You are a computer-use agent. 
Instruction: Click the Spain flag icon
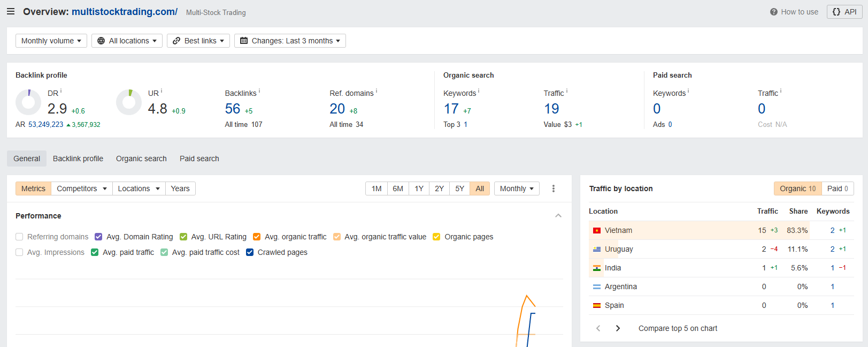597,306
